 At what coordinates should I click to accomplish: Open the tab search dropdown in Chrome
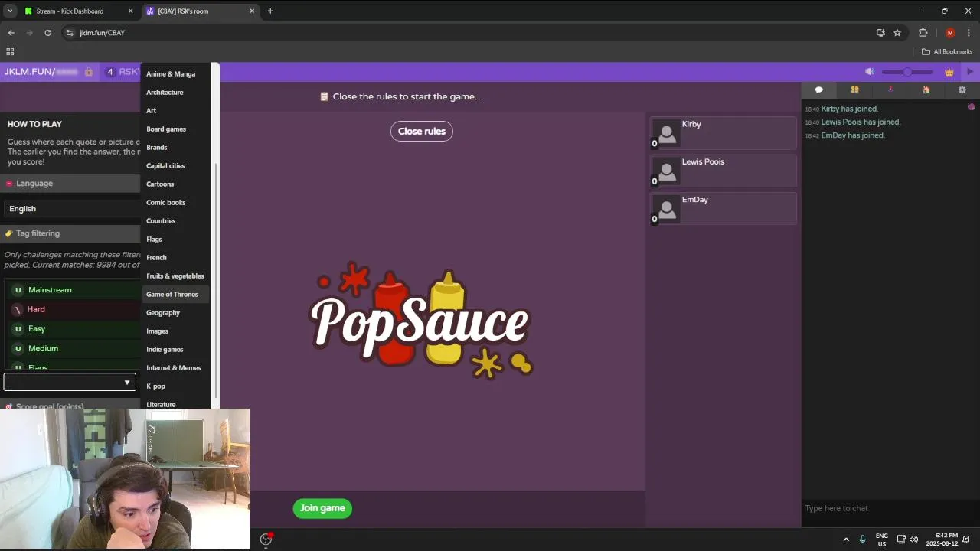(10, 11)
